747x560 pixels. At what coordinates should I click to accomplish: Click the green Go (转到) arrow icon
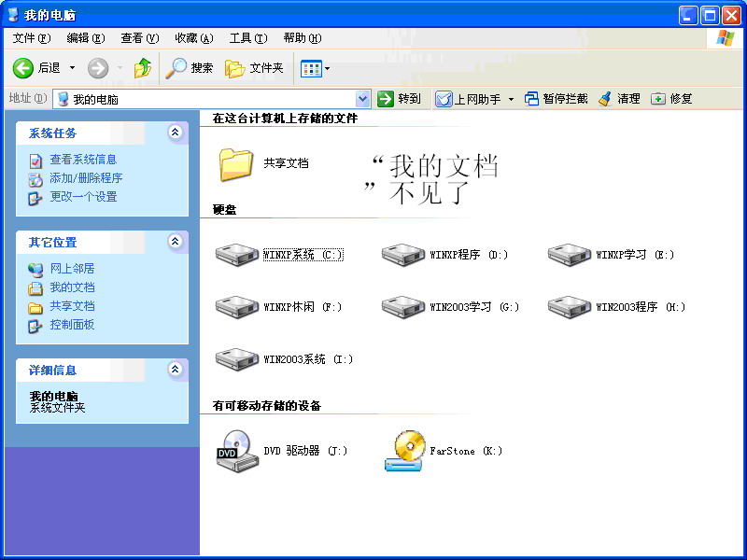385,99
